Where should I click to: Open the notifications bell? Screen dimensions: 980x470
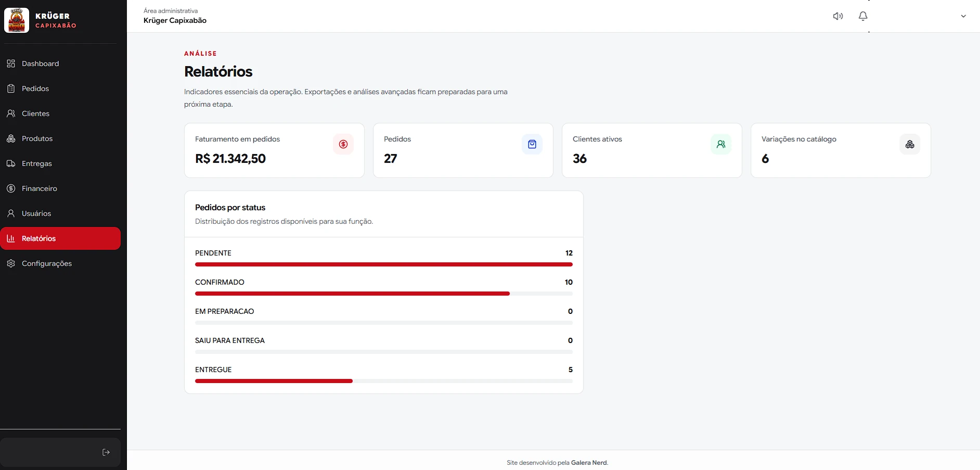click(x=863, y=16)
